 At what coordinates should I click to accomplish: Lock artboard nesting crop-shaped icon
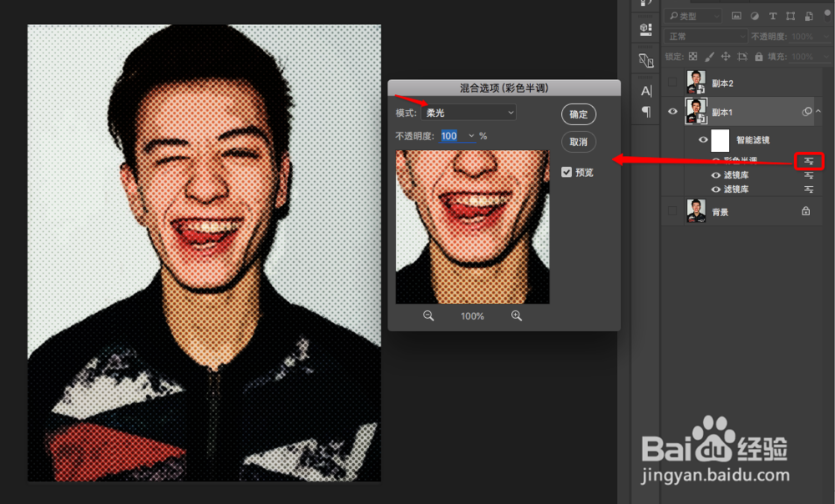pyautogui.click(x=742, y=57)
